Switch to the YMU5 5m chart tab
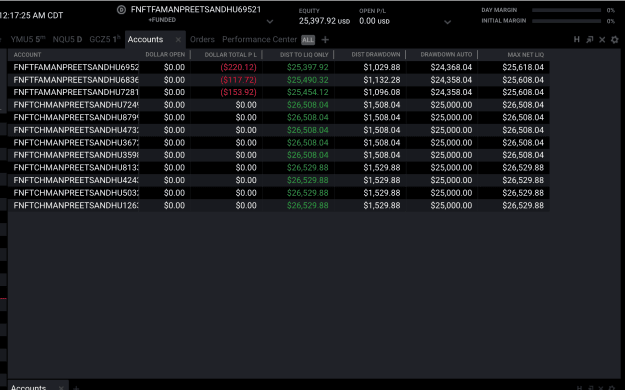The height and width of the screenshot is (390, 625). (28, 39)
